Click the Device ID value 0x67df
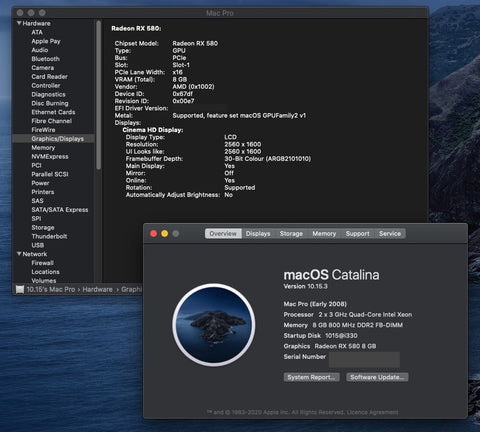The width and height of the screenshot is (480, 432). (x=182, y=94)
